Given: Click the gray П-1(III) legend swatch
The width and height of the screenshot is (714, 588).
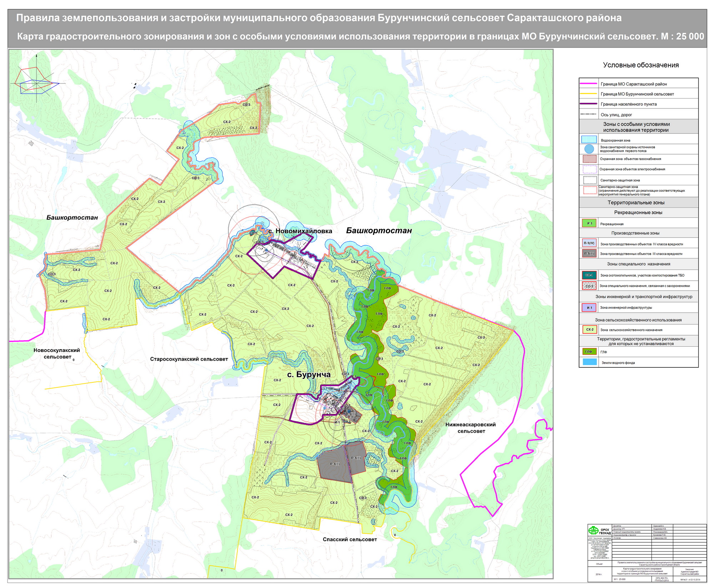Looking at the screenshot, I should coord(589,253).
